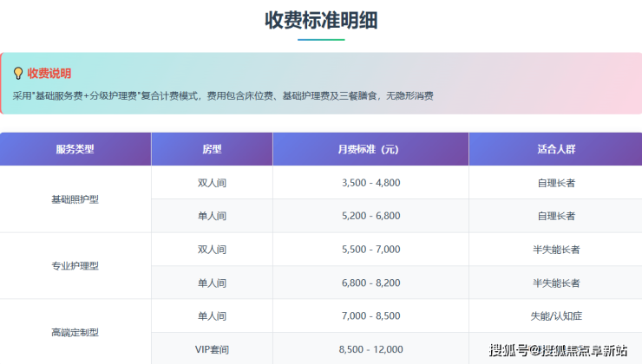Viewport: 642px width, 364px height.
Task: Click the 月费标准（元） column header
Action: pos(370,149)
